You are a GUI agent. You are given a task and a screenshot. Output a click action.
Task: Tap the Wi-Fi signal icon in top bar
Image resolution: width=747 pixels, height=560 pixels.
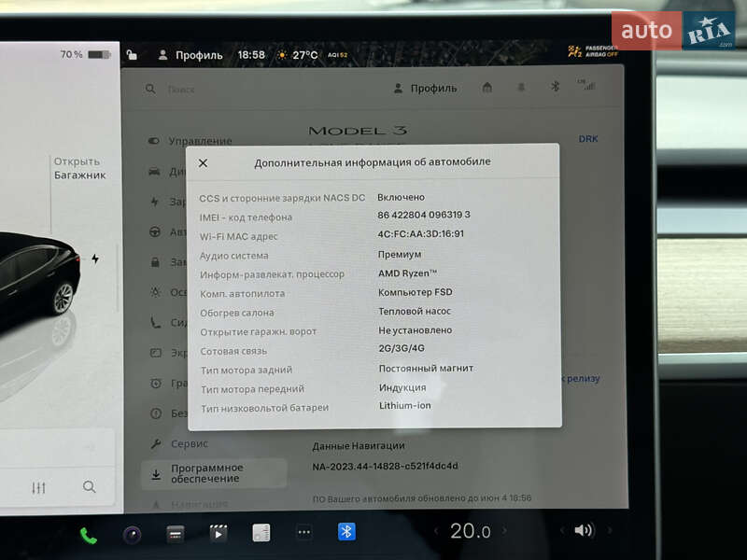point(587,86)
